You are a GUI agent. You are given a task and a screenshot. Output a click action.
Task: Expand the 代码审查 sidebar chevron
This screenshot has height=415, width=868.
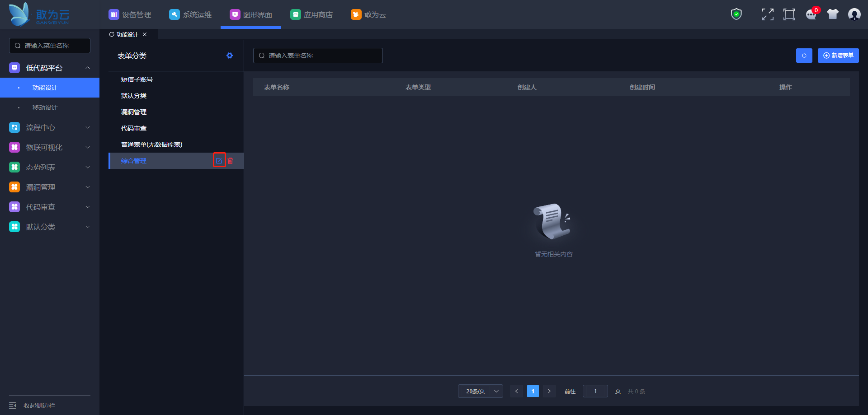tap(88, 207)
